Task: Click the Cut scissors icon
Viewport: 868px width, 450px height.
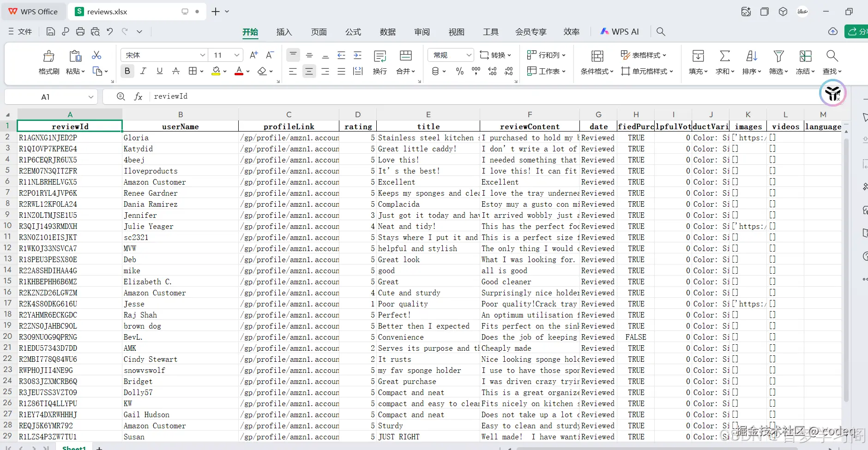Action: 96,55
